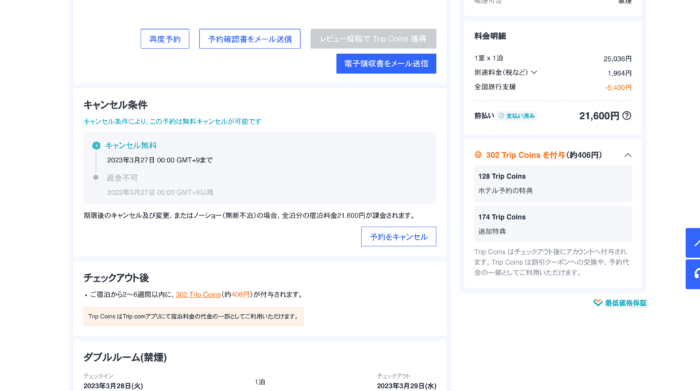This screenshot has height=391, width=700.
Task: Click the 料金明細 heading
Action: [x=490, y=36]
